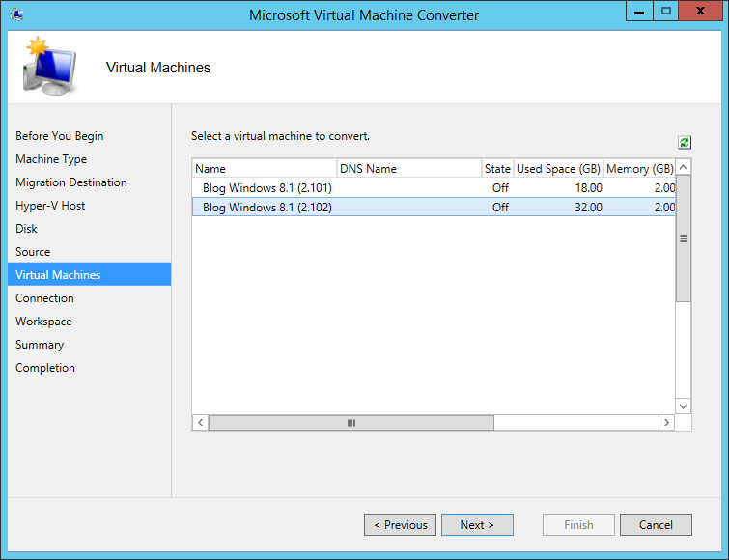
Task: Click the right arrow of horizontal scrollbar
Action: 666,423
